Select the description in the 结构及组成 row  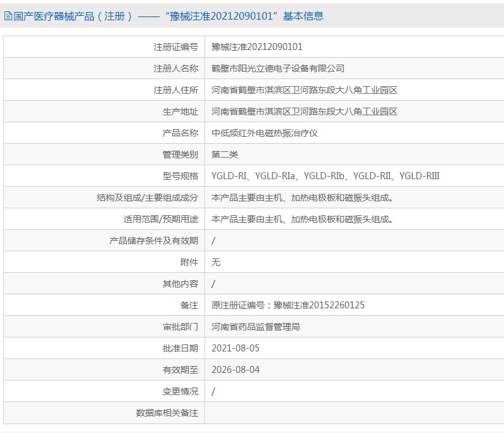(x=302, y=198)
